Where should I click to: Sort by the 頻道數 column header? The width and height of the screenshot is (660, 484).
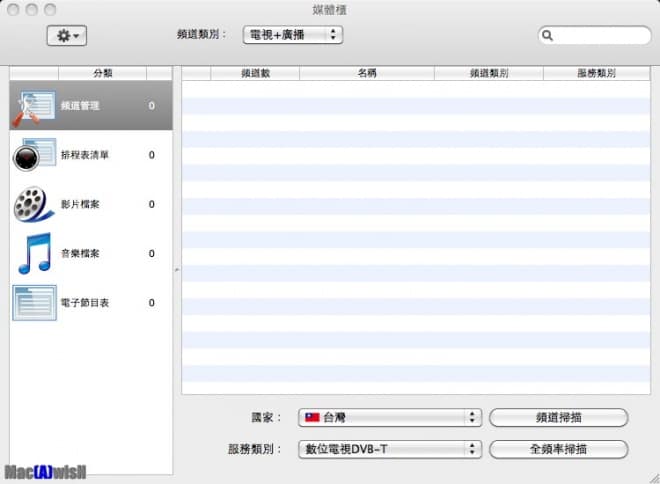(x=255, y=74)
